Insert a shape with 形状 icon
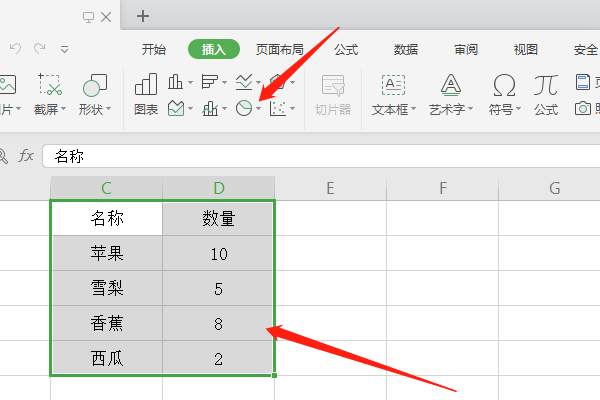The width and height of the screenshot is (600, 400). pyautogui.click(x=95, y=85)
